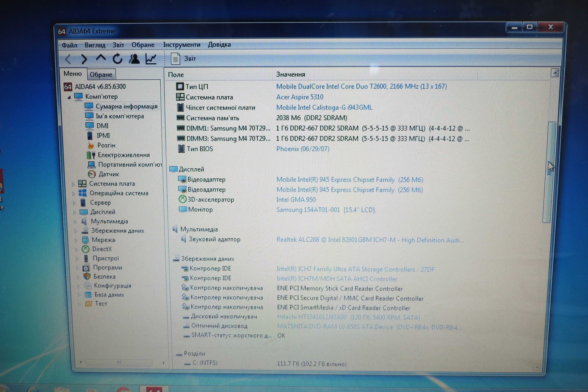Open the Phoenix (06/29/07) BIOS link
588x392 pixels.
click(303, 149)
